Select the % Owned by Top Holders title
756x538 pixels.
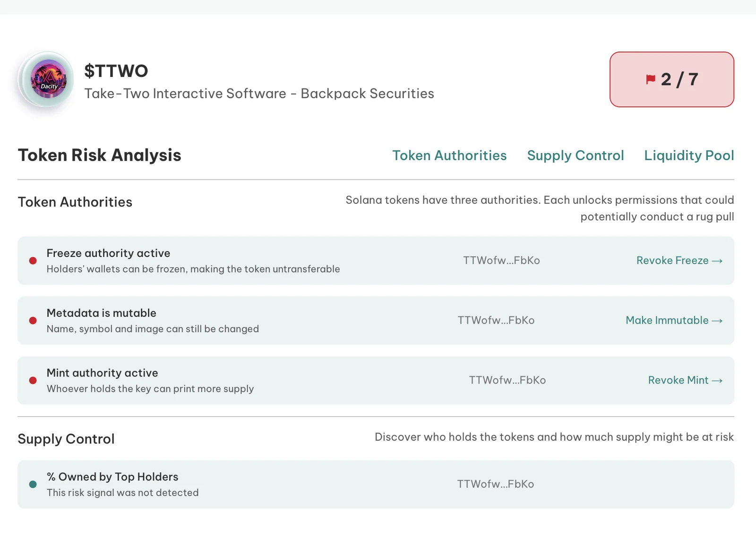click(x=112, y=477)
